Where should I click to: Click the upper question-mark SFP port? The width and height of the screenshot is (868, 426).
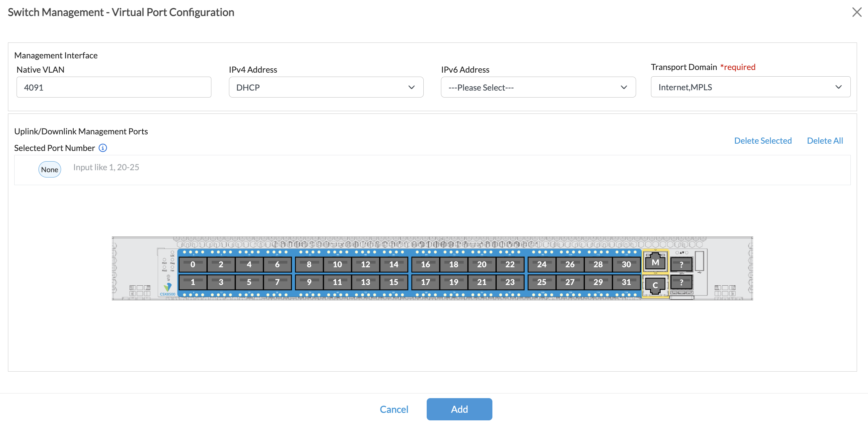click(681, 264)
